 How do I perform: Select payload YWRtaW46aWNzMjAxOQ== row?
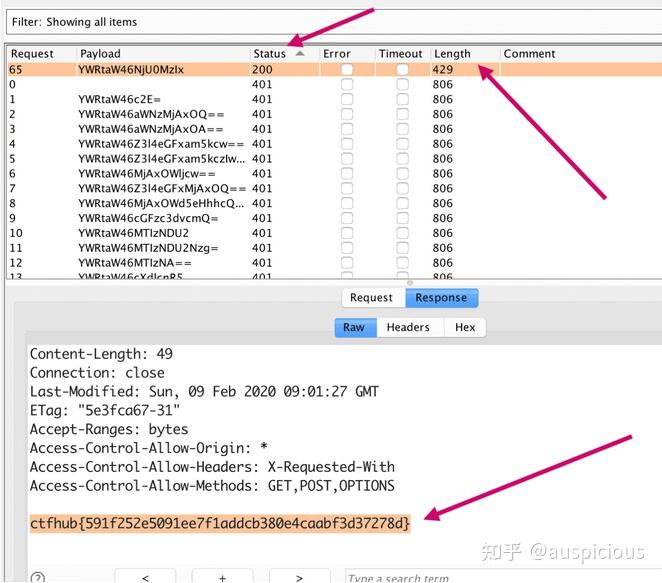point(151,114)
